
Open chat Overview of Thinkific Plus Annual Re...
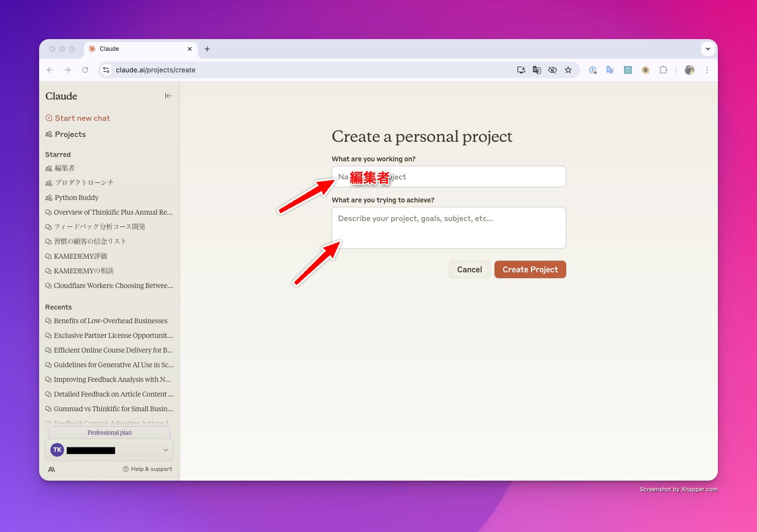[109, 212]
